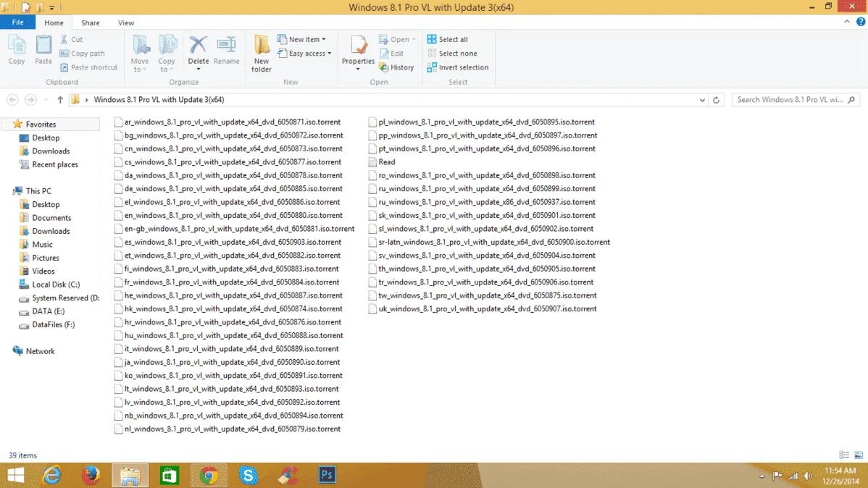The height and width of the screenshot is (488, 868).
Task: Switch to Large icons view in status bar
Action: coord(858,455)
